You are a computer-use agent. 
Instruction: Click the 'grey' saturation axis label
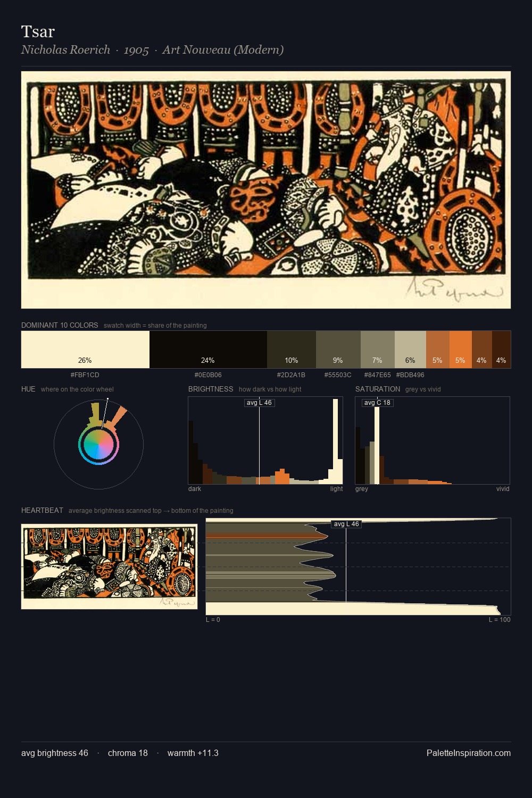(362, 489)
